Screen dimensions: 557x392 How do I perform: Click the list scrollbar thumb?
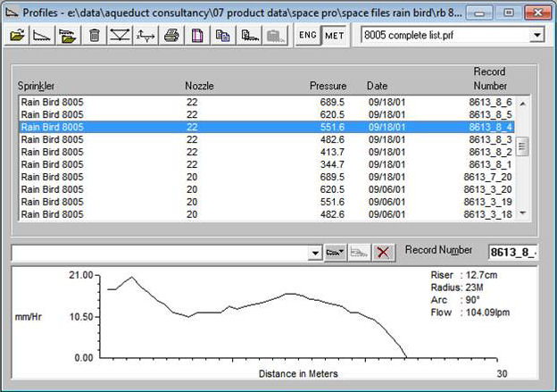click(522, 146)
